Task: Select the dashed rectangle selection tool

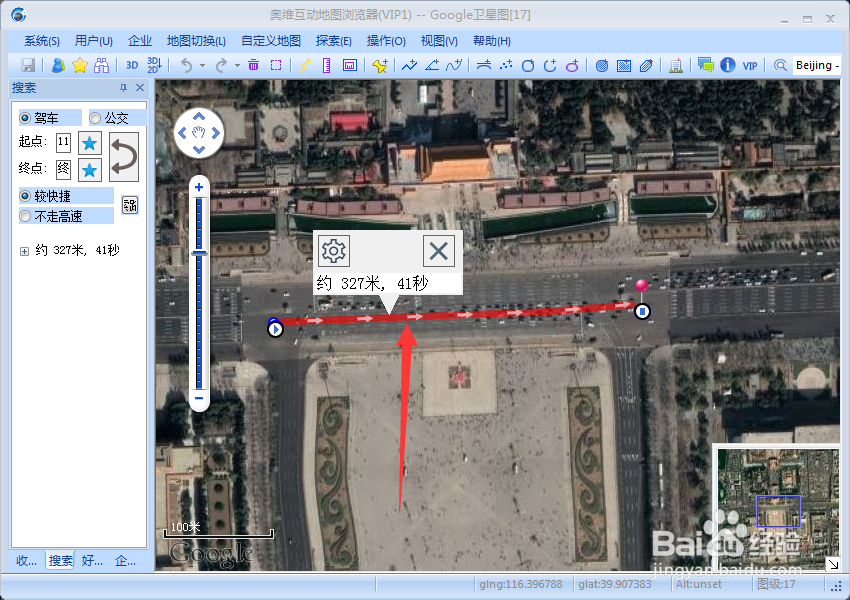Action: pyautogui.click(x=276, y=66)
